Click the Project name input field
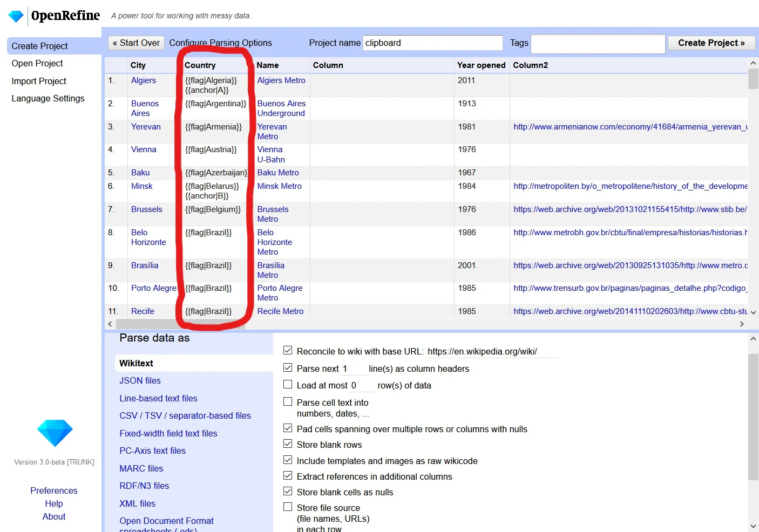Image resolution: width=759 pixels, height=532 pixels. [433, 43]
